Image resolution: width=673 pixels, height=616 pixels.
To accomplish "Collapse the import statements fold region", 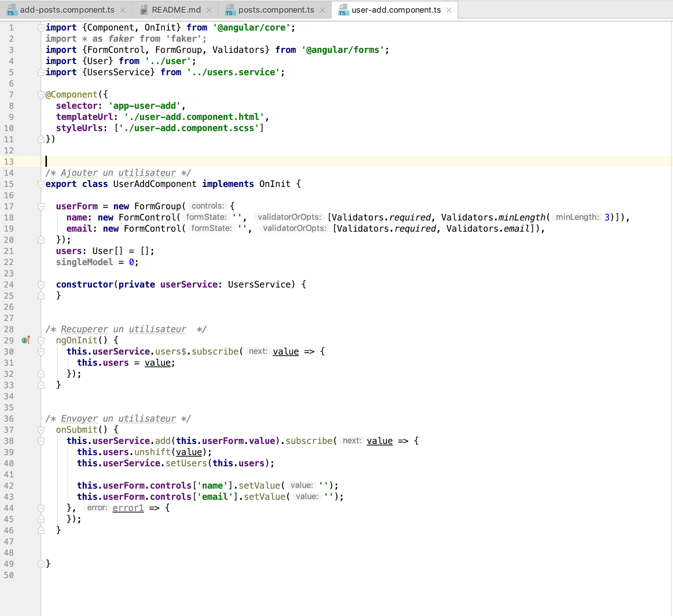I will pos(40,27).
